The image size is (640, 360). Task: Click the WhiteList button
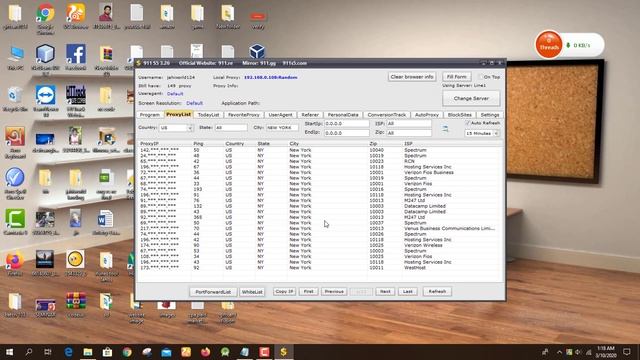252,292
